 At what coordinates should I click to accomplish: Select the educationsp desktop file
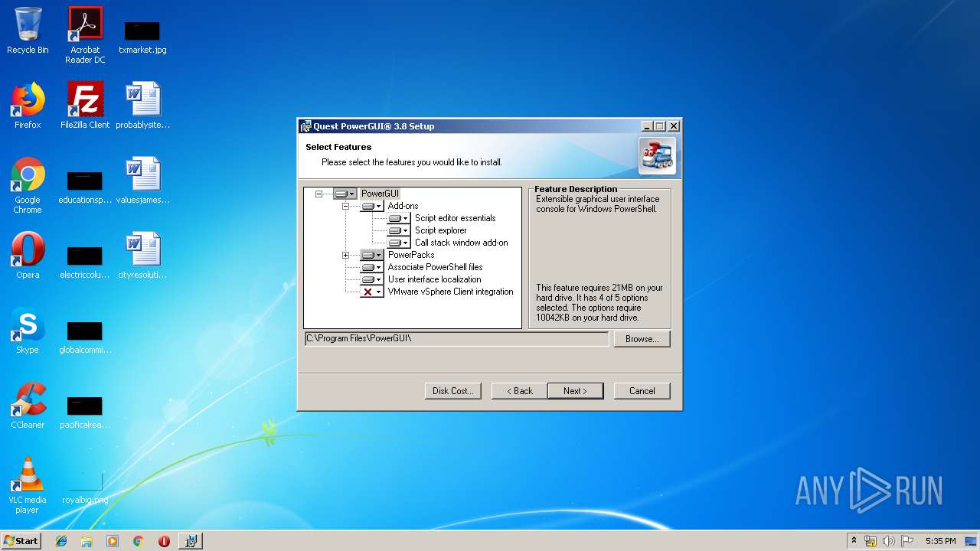point(85,187)
